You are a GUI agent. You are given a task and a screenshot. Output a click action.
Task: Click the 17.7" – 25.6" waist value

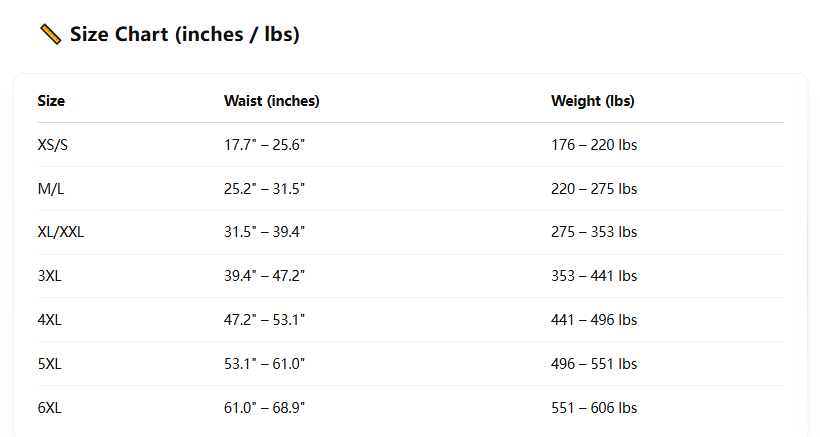264,145
